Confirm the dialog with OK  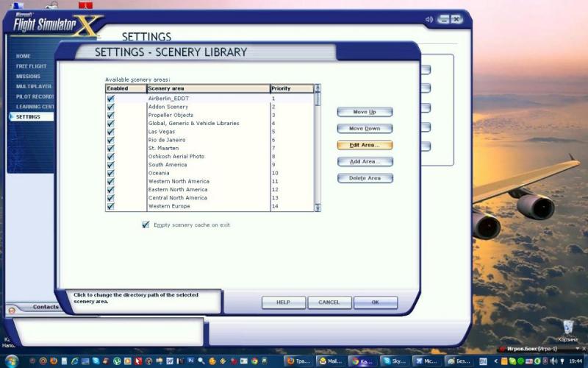tap(376, 302)
